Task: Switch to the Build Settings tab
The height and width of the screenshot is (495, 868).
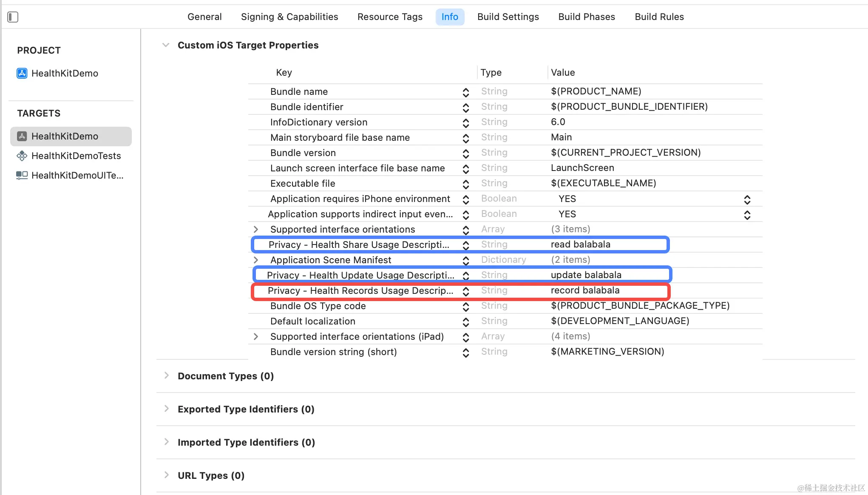Action: [508, 17]
